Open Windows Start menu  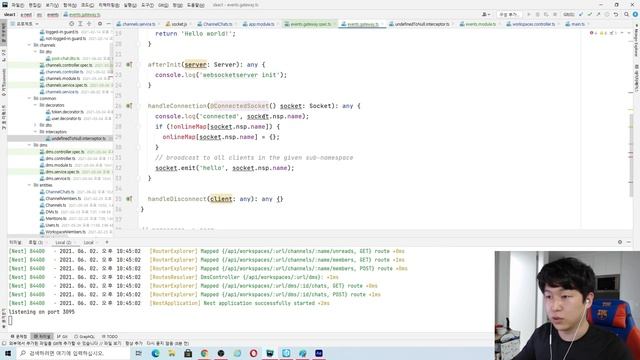(8, 353)
